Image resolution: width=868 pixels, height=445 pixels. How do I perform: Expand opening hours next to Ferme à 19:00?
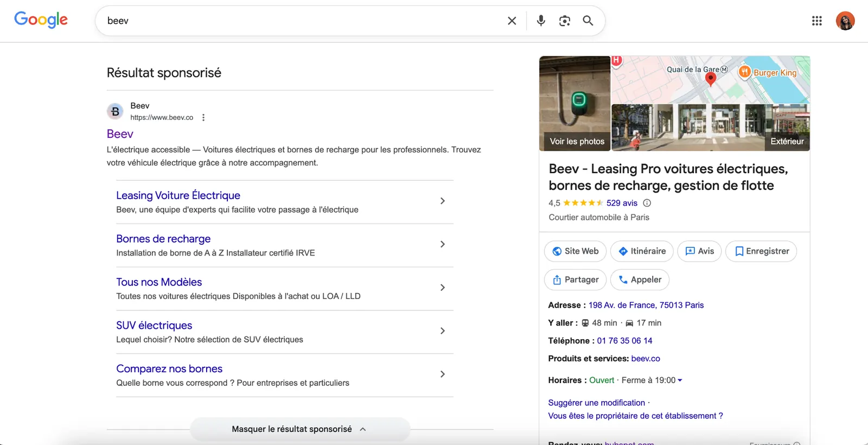coord(680,380)
